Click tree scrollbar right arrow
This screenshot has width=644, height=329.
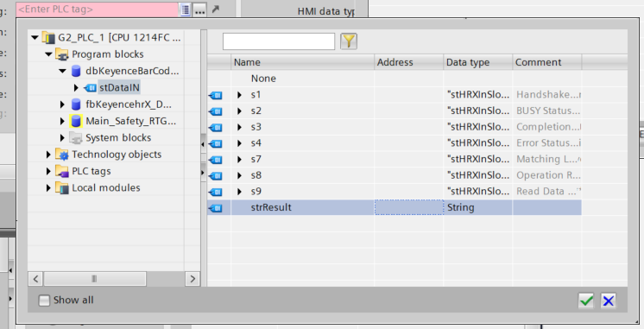click(193, 279)
